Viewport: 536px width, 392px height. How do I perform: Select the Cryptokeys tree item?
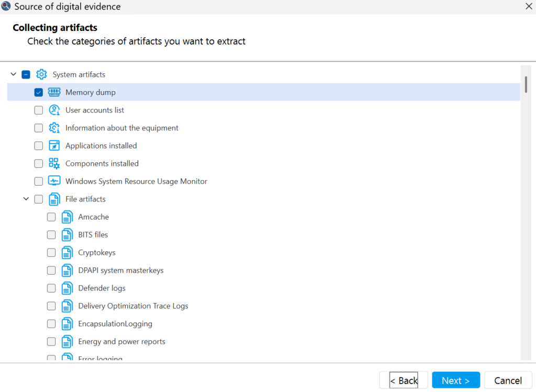[96, 252]
